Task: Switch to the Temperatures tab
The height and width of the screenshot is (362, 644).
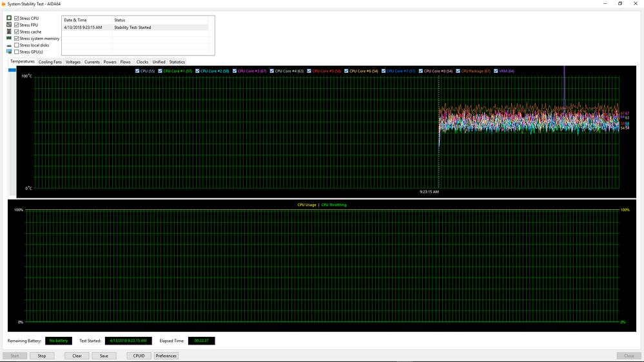Action: [23, 62]
